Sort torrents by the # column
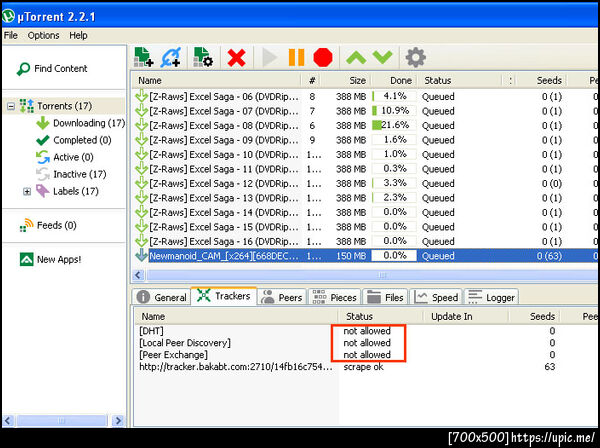600x448 pixels. coord(311,80)
